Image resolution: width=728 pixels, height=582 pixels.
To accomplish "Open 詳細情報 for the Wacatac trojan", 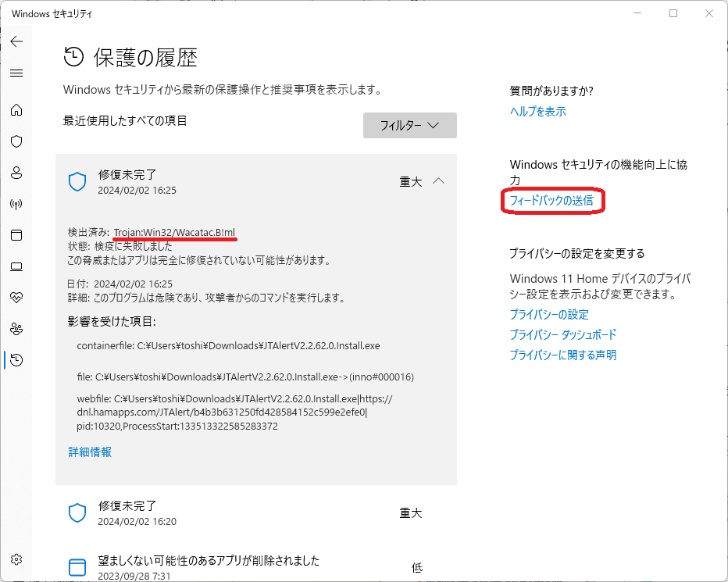I will pos(88,452).
